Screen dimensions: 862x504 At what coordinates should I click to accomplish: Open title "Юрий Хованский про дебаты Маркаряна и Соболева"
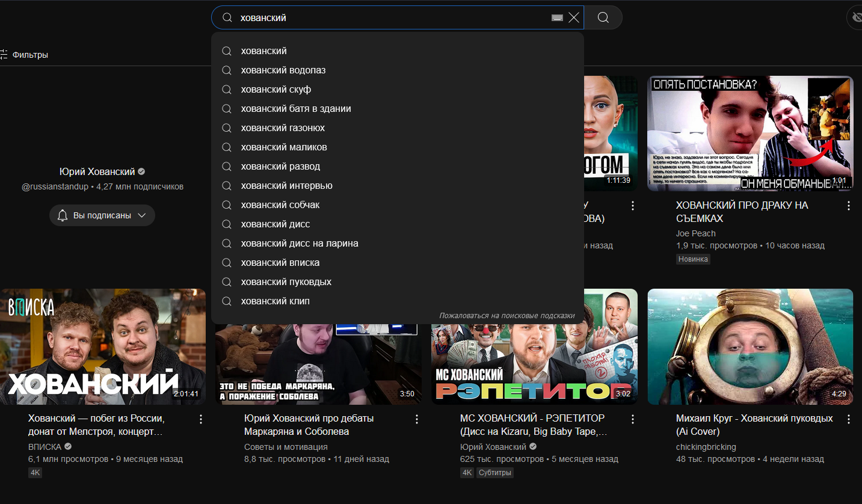(309, 425)
